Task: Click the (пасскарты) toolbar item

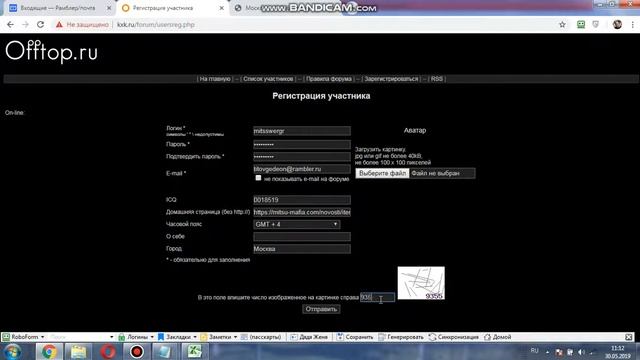Action: pos(261,337)
